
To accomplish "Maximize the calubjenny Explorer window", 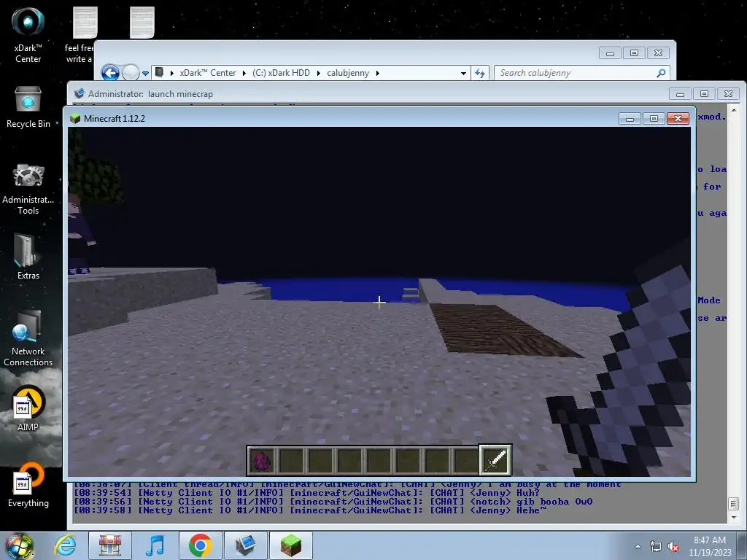I will click(634, 52).
